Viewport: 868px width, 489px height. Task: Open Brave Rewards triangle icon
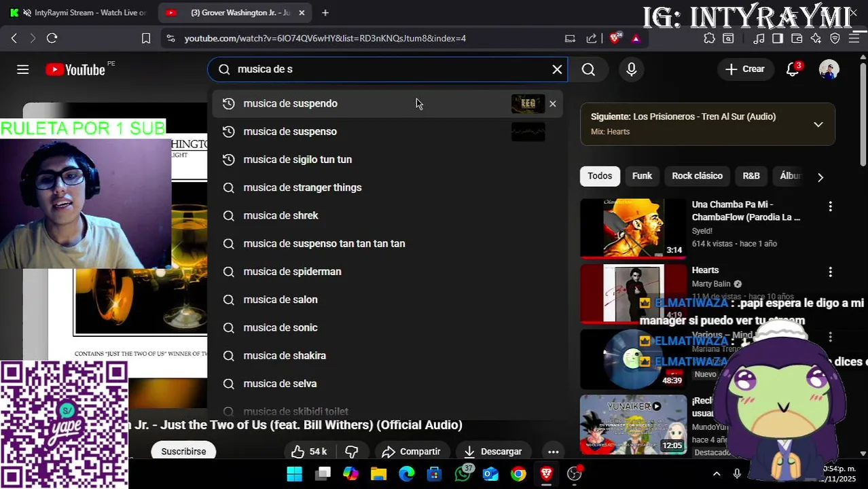coord(636,39)
